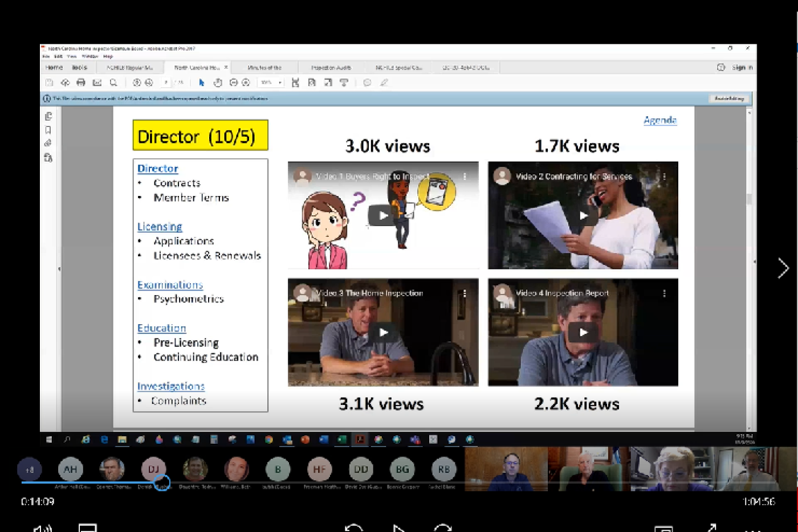Click the zoom in plus icon

click(246, 83)
